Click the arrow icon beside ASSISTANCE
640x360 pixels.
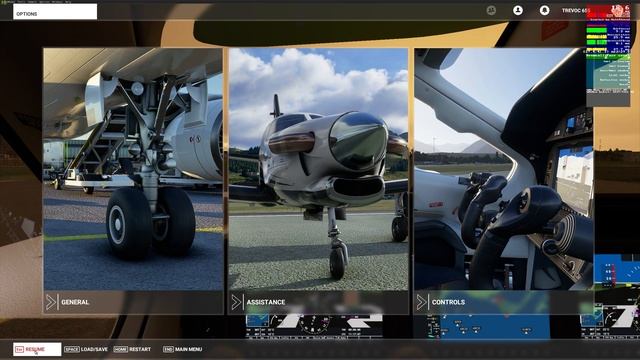(236, 302)
